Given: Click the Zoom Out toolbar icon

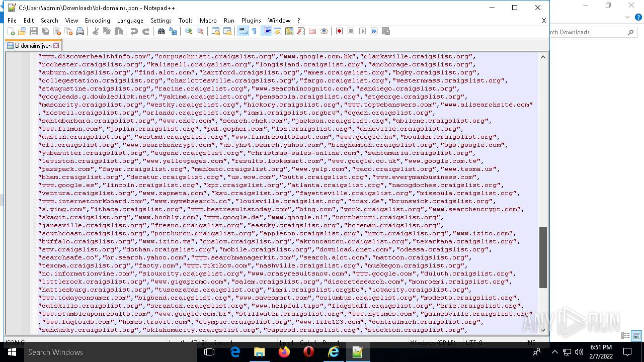Looking at the screenshot, I should 200,31.
